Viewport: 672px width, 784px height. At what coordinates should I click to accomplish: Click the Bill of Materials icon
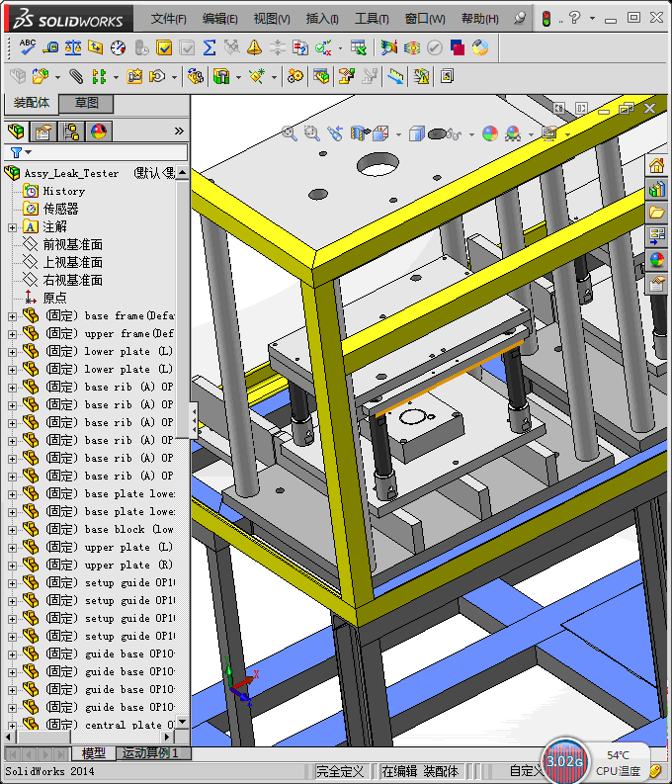(x=321, y=76)
